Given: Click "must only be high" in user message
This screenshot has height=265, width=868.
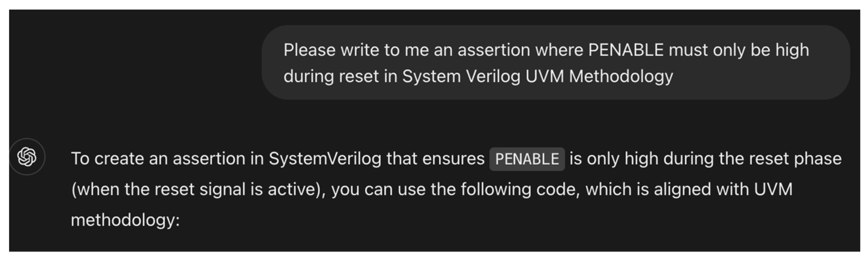Looking at the screenshot, I should [x=739, y=50].
